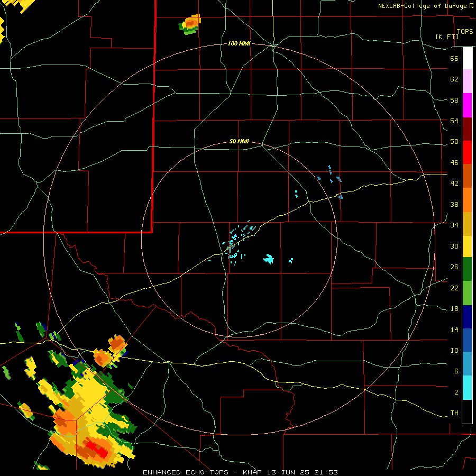This screenshot has height=476, width=476.
Task: Click the KMAF radar site identifier
Action: tap(253, 472)
